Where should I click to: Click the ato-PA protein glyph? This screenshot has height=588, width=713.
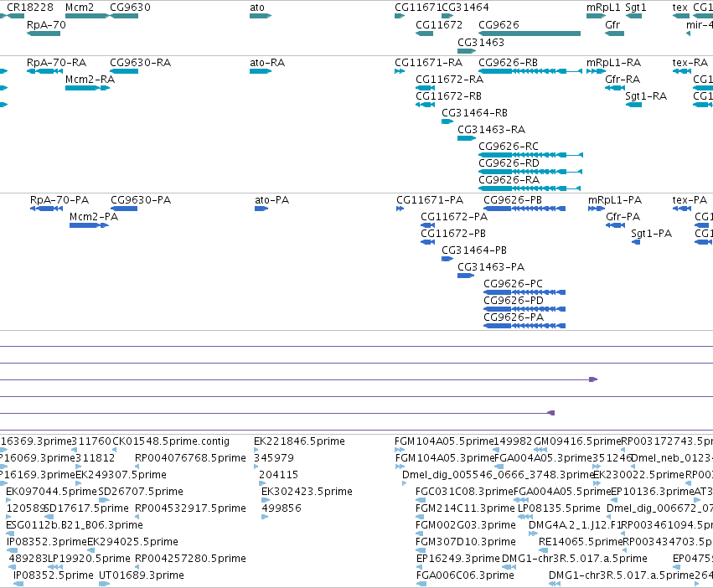pyautogui.click(x=261, y=209)
